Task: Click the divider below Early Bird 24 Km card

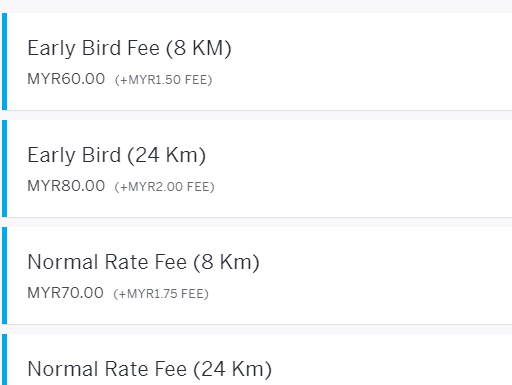Action: point(257,222)
